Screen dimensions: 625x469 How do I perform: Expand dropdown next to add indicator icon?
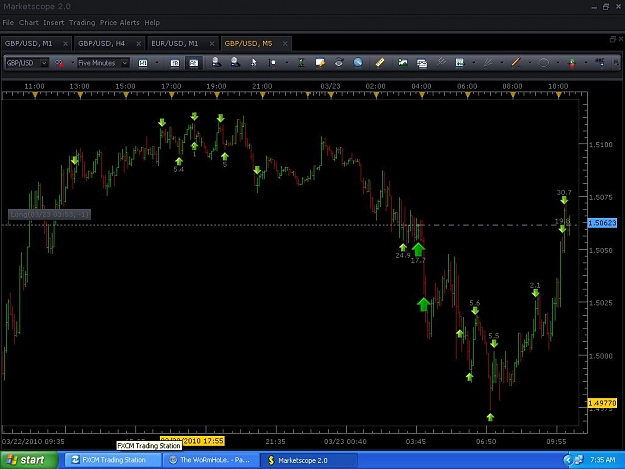coord(474,63)
